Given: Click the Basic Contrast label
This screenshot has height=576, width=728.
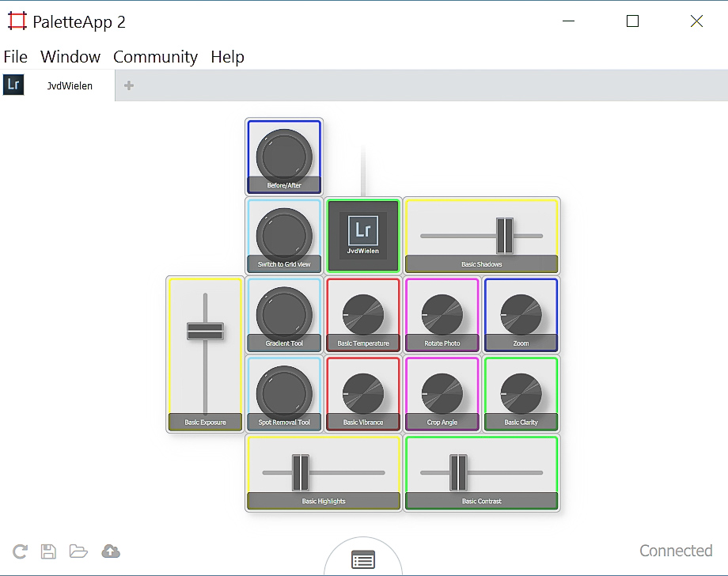Looking at the screenshot, I should [481, 502].
